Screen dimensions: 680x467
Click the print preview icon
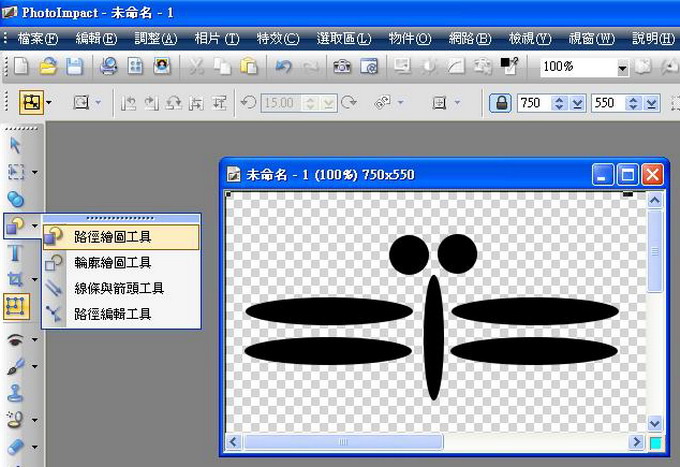tap(135, 66)
